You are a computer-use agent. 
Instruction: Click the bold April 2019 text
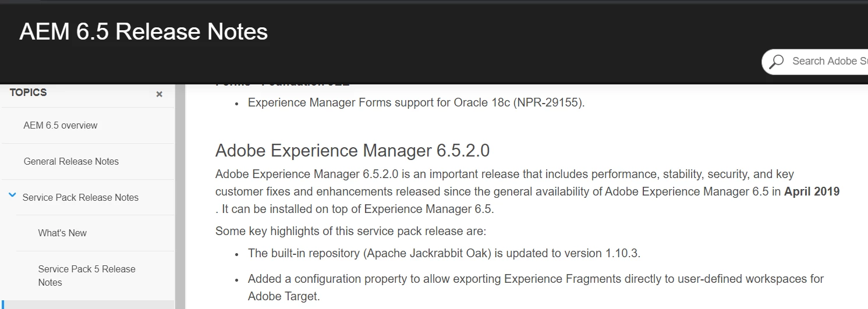(x=812, y=191)
